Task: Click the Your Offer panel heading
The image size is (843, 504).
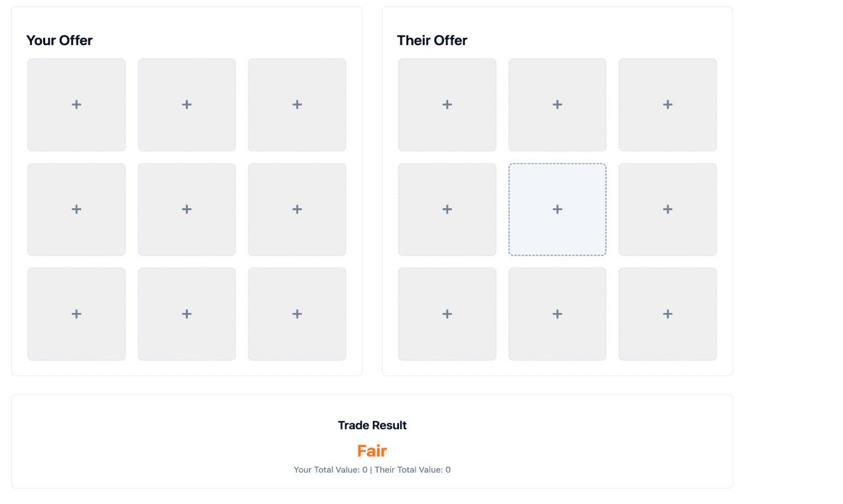Action: (x=59, y=40)
